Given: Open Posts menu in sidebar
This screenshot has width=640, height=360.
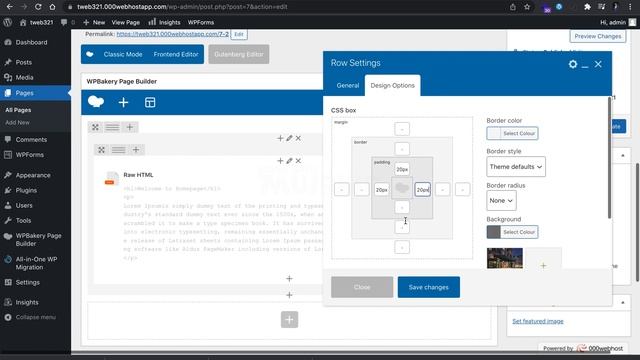Looking at the screenshot, I should click(x=23, y=62).
